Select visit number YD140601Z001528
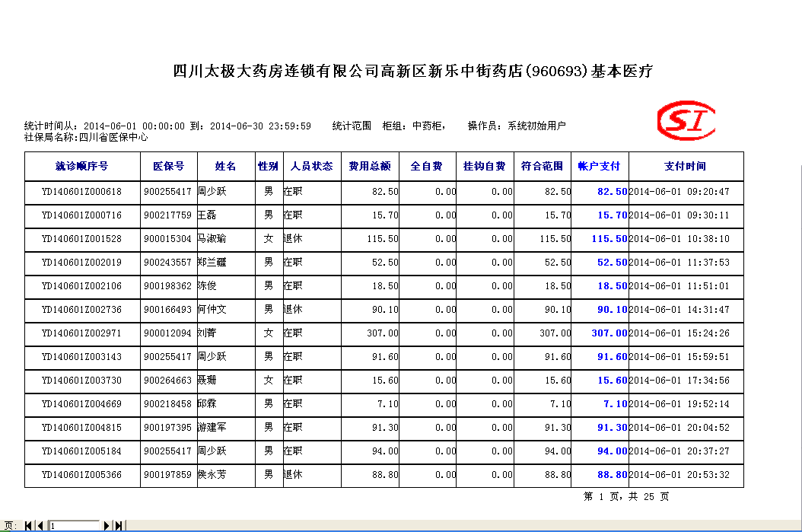This screenshot has height=532, width=802. pyautogui.click(x=82, y=239)
